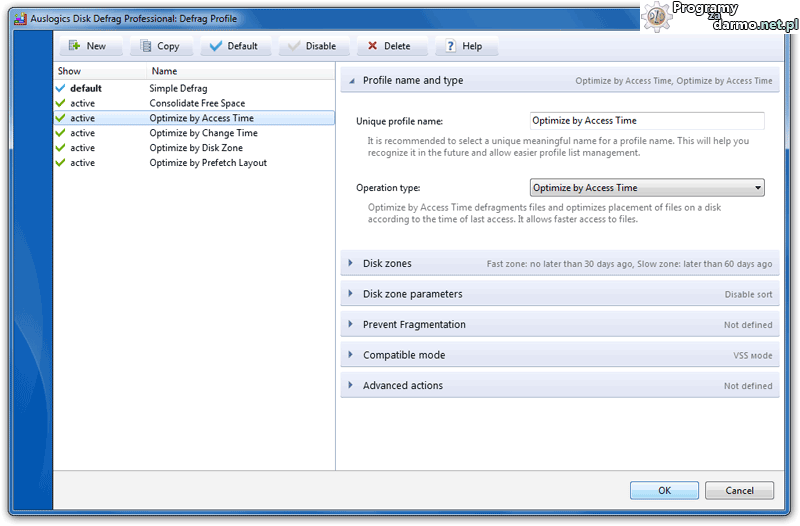Collapse the Profile name and type section
The height and width of the screenshot is (526, 800).
click(x=351, y=80)
